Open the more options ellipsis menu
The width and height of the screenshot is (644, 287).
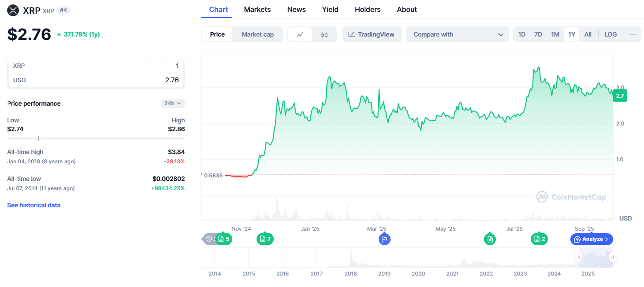point(633,34)
